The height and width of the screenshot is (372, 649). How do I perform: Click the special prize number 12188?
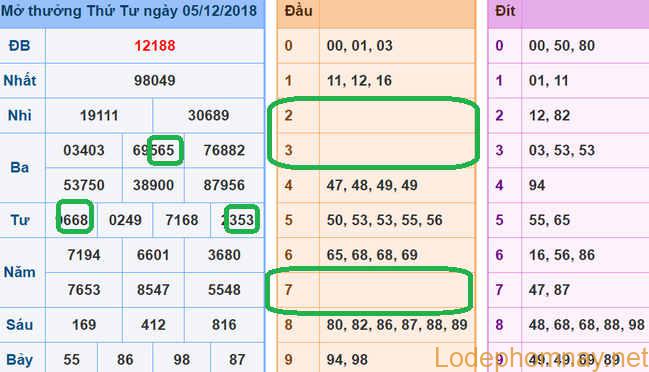pos(154,46)
